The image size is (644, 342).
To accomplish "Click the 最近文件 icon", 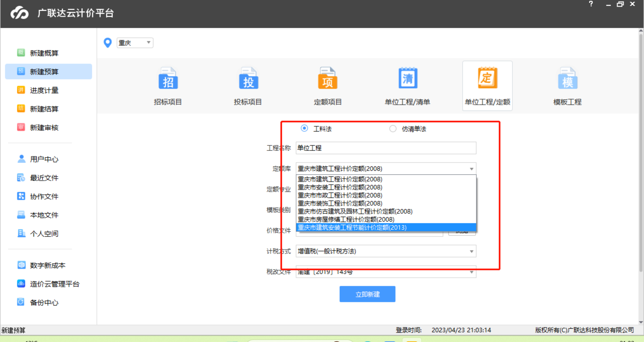I will click(x=21, y=177).
